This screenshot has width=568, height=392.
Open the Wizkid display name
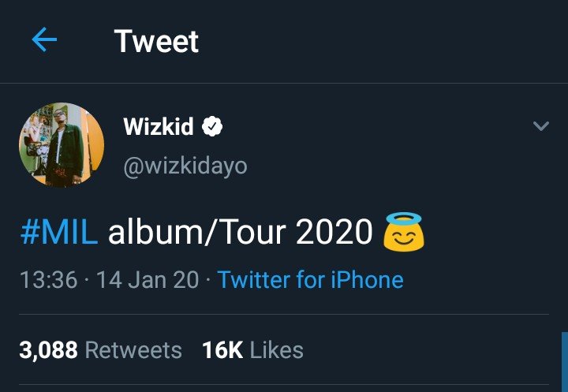pyautogui.click(x=159, y=127)
